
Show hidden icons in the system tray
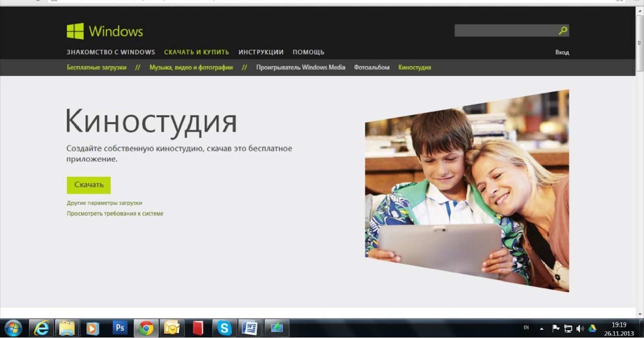[541, 328]
